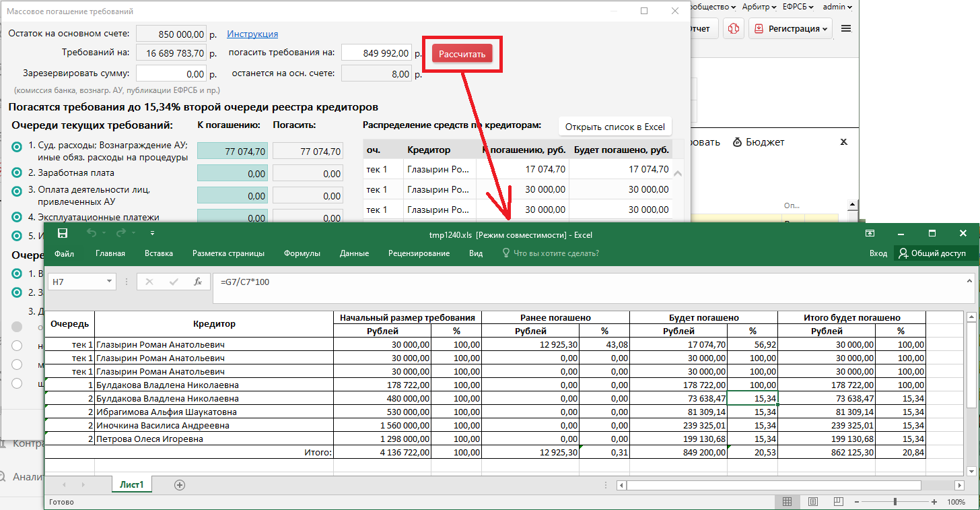
Task: Expand the Name Box dropdown arrow
Action: click(110, 282)
